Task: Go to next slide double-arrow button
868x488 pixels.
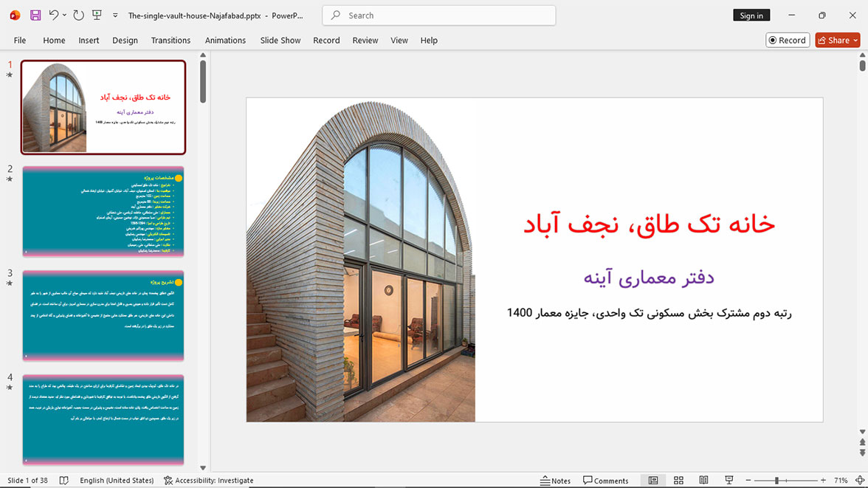Action: coord(862,453)
